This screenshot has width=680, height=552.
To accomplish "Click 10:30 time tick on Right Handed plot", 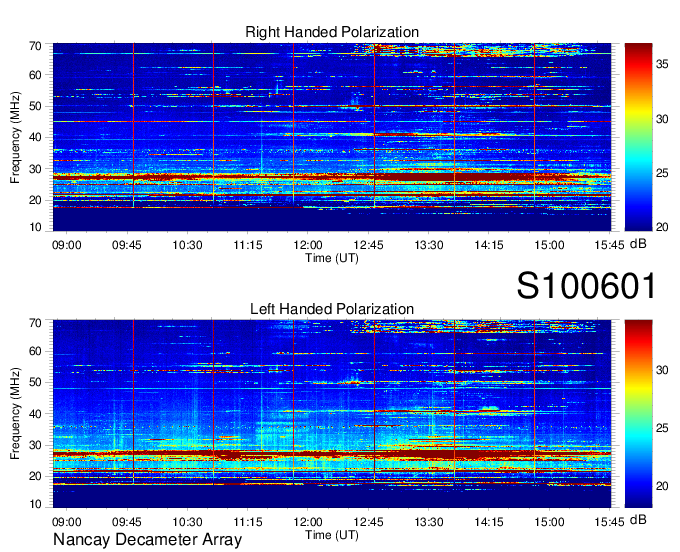I will click(x=188, y=245).
